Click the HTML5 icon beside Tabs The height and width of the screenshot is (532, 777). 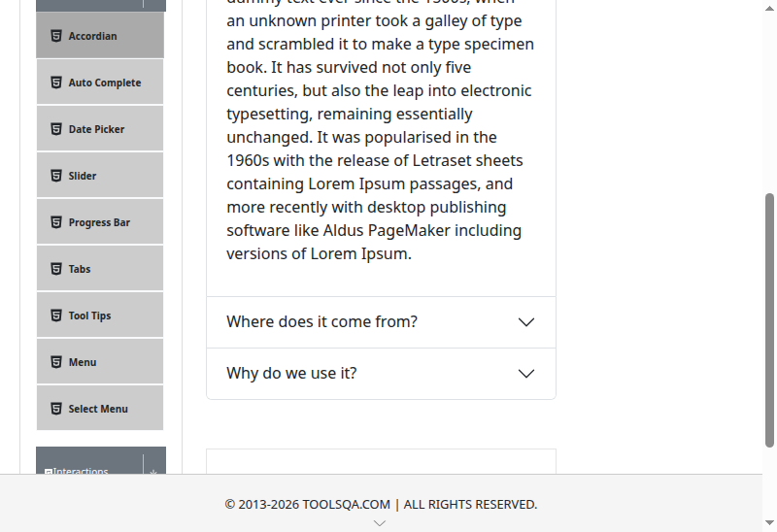[x=56, y=269]
